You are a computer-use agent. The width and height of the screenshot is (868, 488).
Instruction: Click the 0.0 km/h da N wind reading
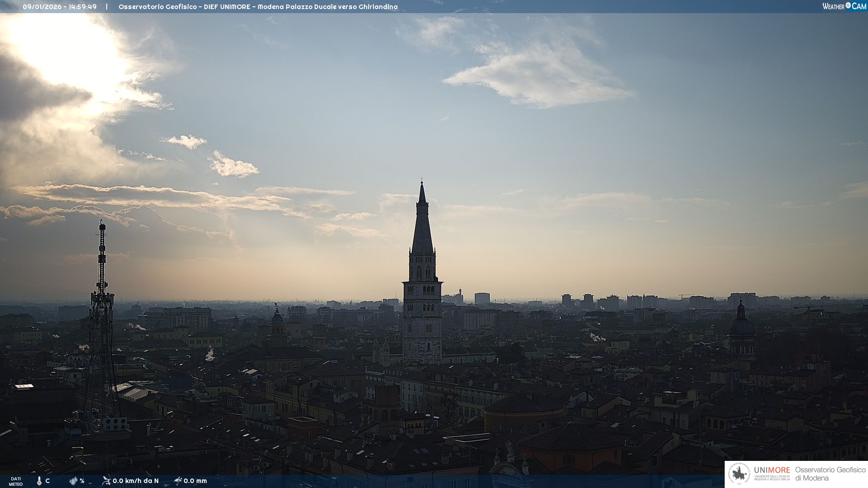click(x=136, y=481)
